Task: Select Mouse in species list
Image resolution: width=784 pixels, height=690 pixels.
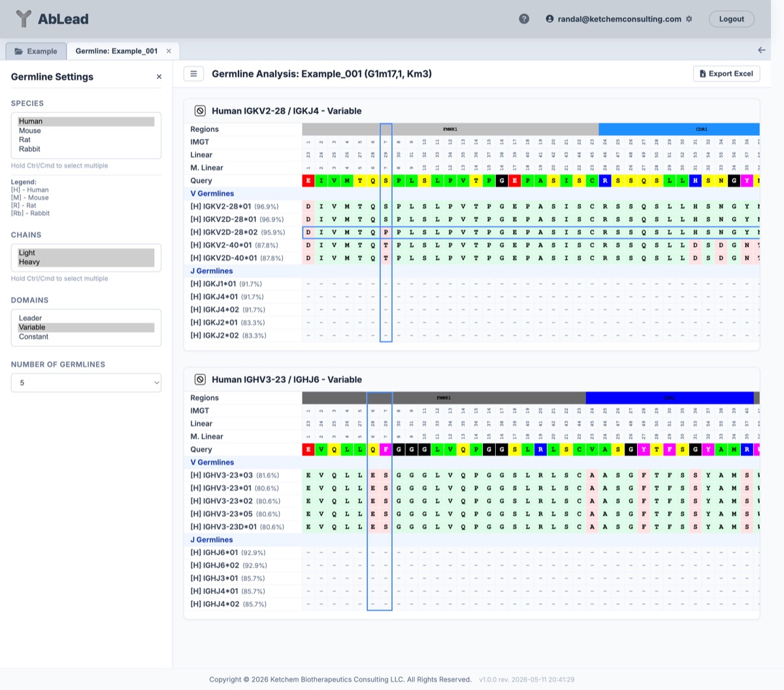Action: 86,131
